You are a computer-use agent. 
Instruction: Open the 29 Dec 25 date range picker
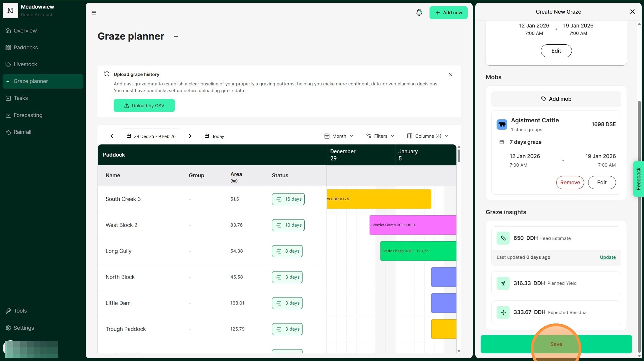pos(151,136)
